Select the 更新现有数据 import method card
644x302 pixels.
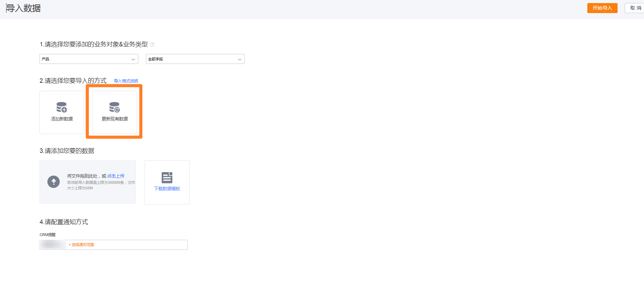coord(115,112)
